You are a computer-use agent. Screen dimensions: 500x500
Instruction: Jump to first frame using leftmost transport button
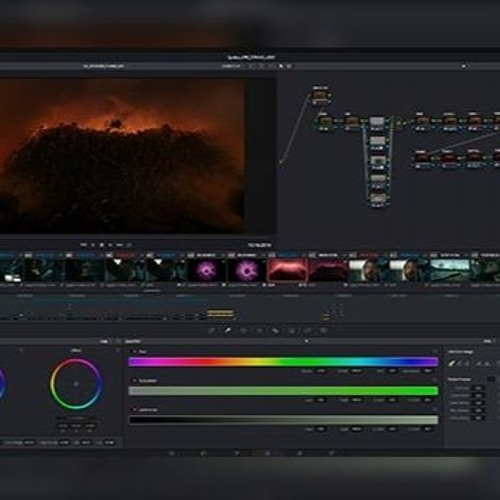click(x=83, y=245)
